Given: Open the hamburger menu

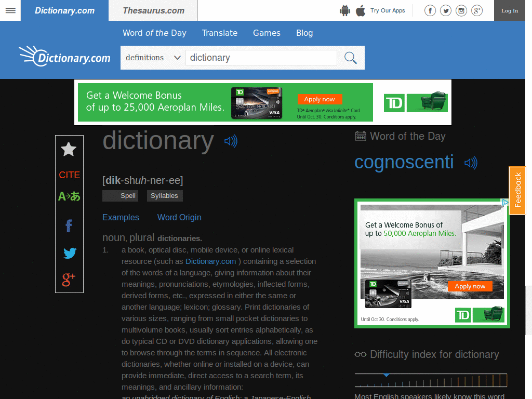Looking at the screenshot, I should (10, 10).
